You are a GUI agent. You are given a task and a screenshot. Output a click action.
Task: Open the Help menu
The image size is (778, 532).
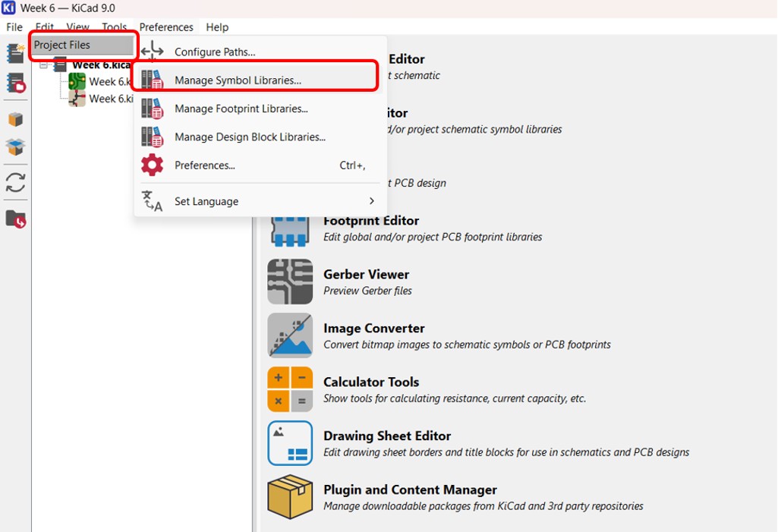coord(217,27)
